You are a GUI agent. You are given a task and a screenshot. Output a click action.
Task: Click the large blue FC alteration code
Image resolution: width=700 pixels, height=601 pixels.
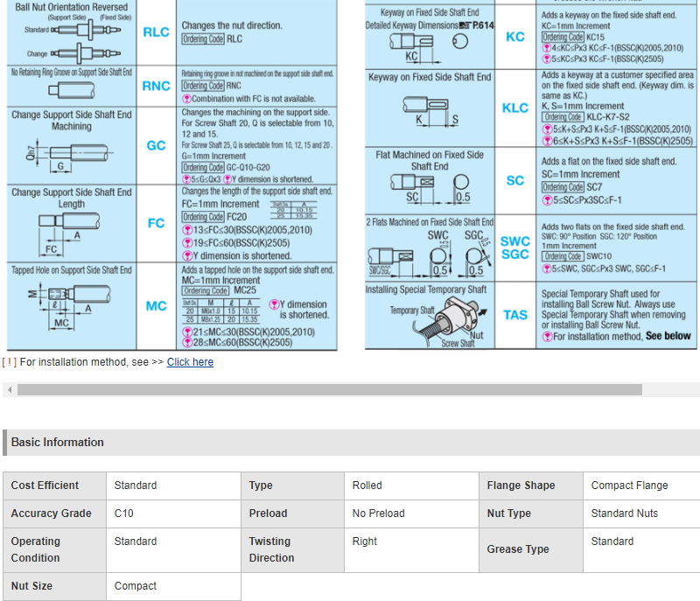157,223
